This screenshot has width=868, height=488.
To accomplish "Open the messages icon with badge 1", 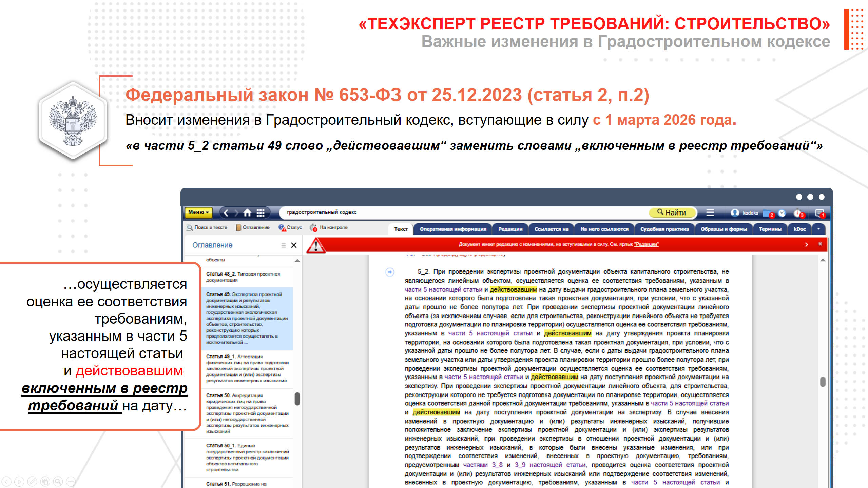I will click(819, 213).
